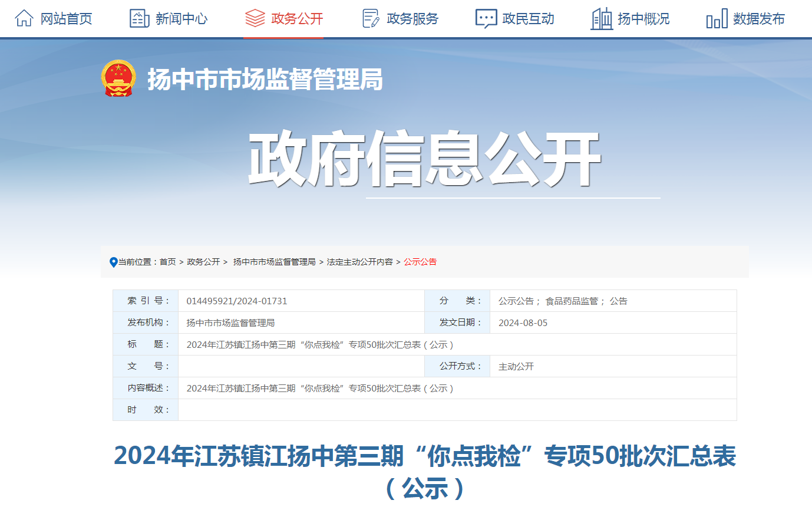Click the 文号 label cell
This screenshot has width=812, height=510.
146,366
